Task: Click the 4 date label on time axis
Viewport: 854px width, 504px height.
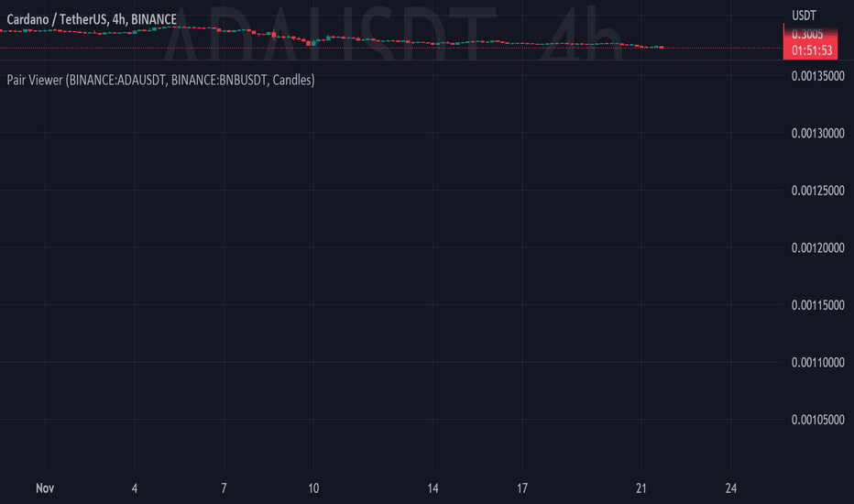Action: [135, 488]
